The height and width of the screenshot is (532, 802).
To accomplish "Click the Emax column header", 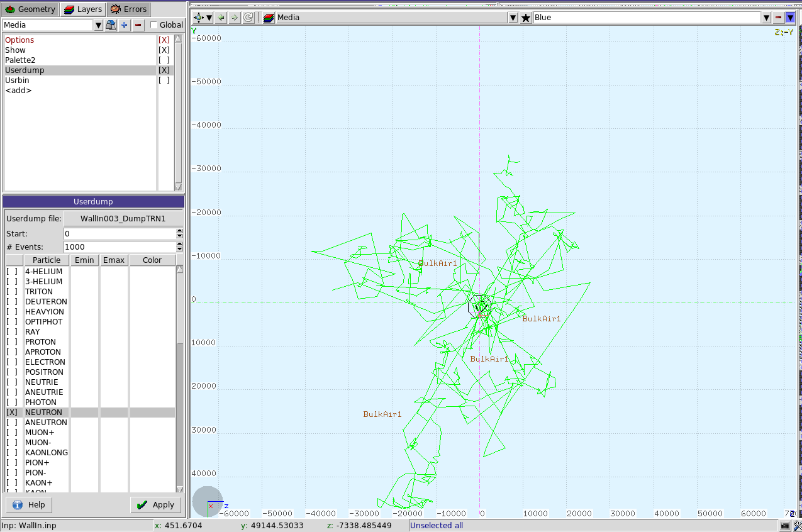I will click(114, 260).
